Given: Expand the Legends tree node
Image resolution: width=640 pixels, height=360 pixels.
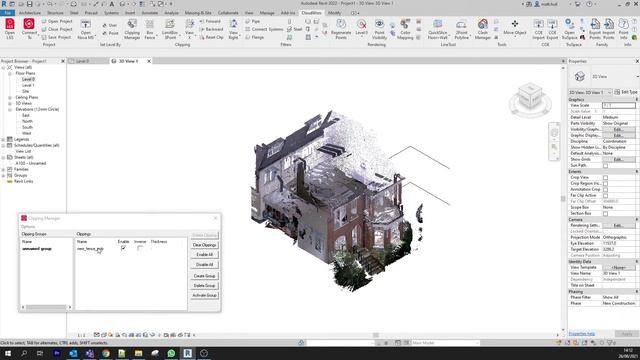Looking at the screenshot, I should (x=3, y=139).
